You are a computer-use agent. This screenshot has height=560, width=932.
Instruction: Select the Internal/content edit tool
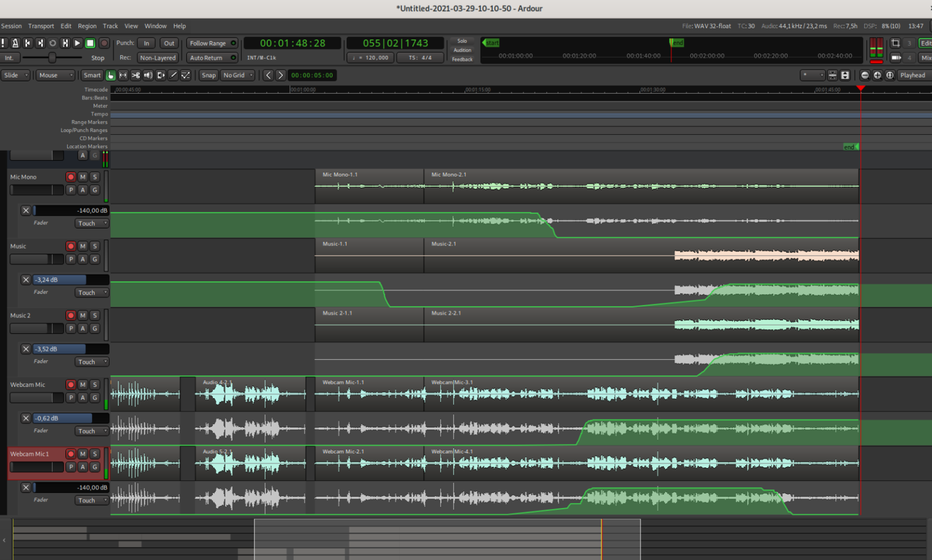(185, 75)
